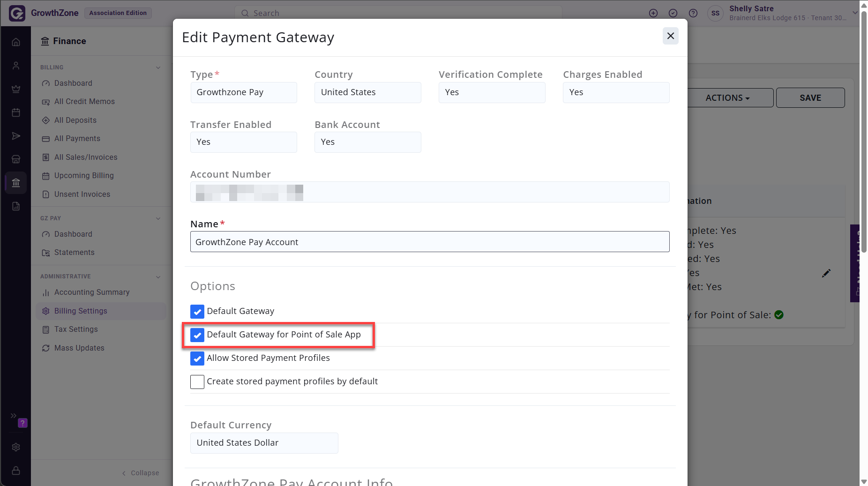The width and height of the screenshot is (868, 486).
Task: Select All Deposits in Billing menu
Action: 75,120
